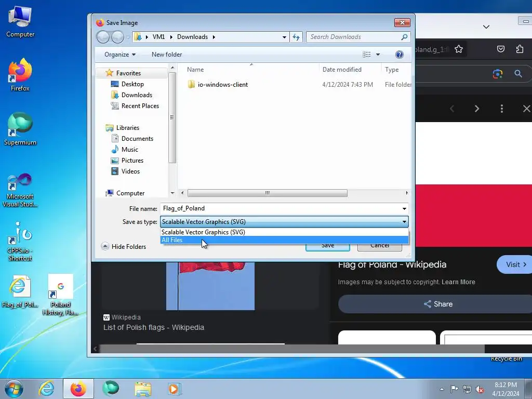Viewport: 532px width, 399px height.
Task: Sort files by Type column
Action: click(x=392, y=70)
